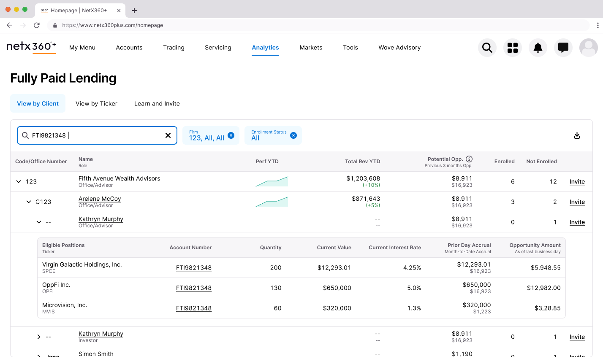
Task: Invite Arelene McCoy via Invite link
Action: 577,202
